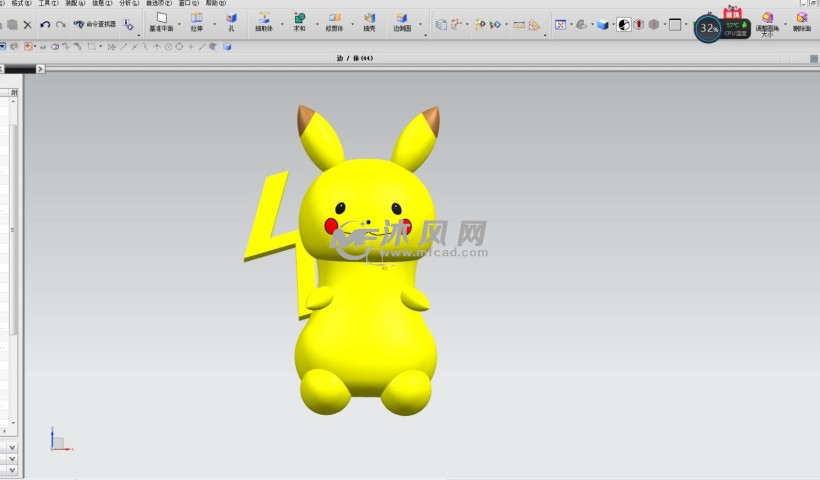Select the Extrude (拉伸) tool
The height and width of the screenshot is (480, 820).
click(197, 22)
